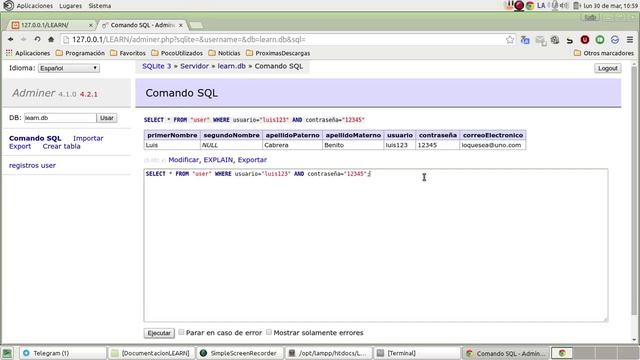Viewport: 640px width, 360px height.
Task: Click the luis123 usuario cell
Action: tap(400, 145)
